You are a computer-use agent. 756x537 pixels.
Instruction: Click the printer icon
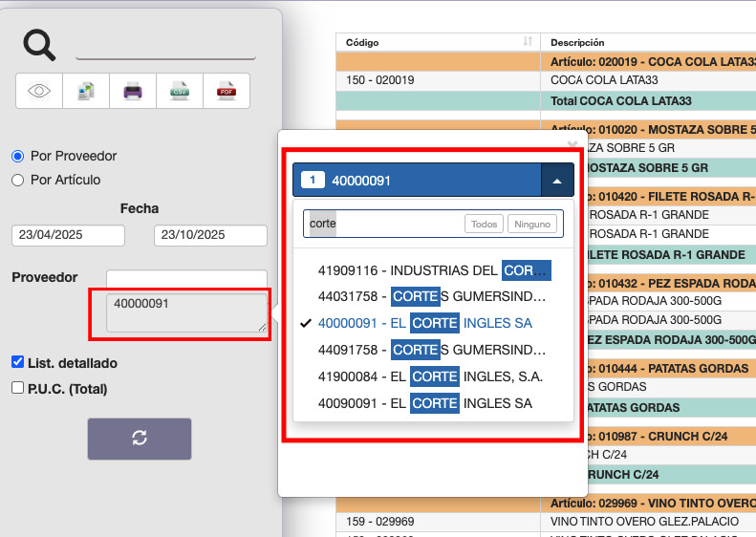pos(132,91)
